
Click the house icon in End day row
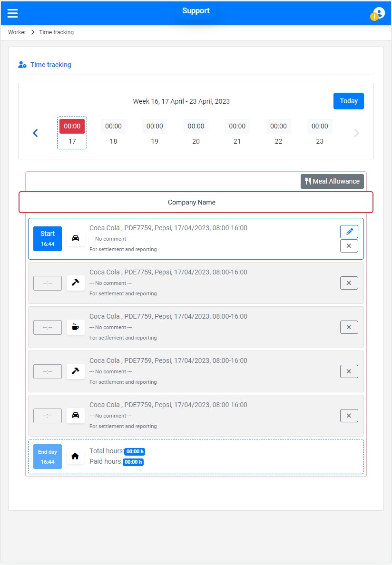click(x=75, y=456)
